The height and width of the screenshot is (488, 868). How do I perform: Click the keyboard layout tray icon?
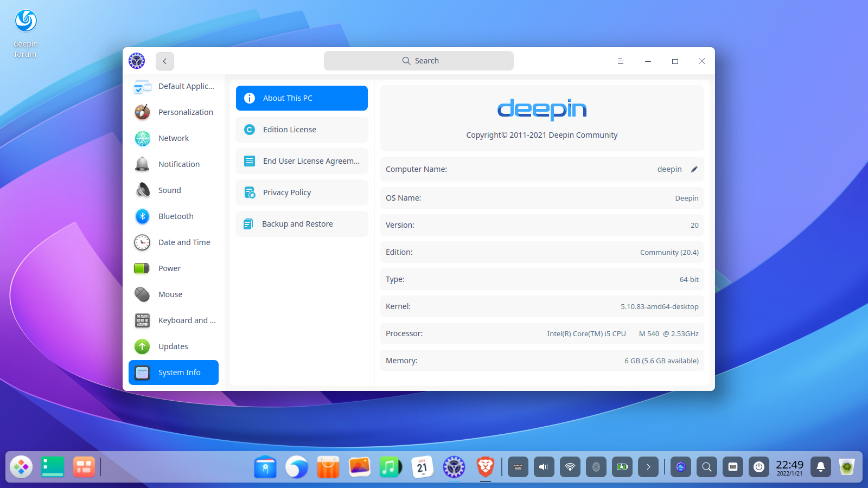pyautogui.click(x=518, y=467)
